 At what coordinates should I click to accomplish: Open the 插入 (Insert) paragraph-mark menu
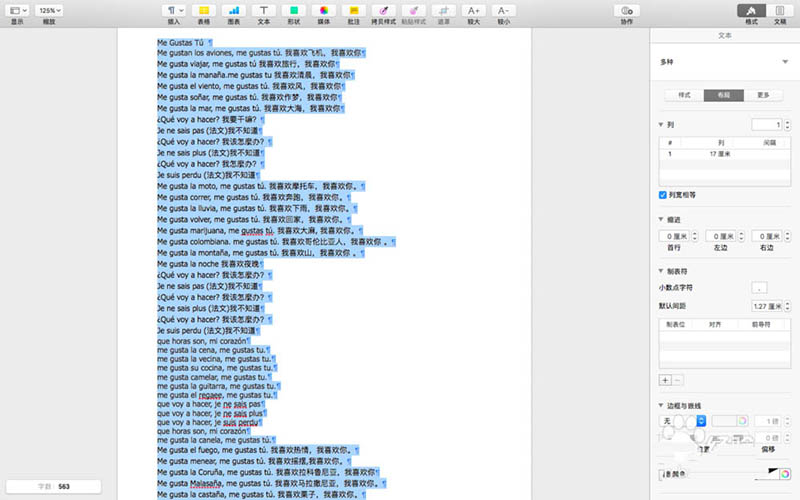pyautogui.click(x=174, y=11)
